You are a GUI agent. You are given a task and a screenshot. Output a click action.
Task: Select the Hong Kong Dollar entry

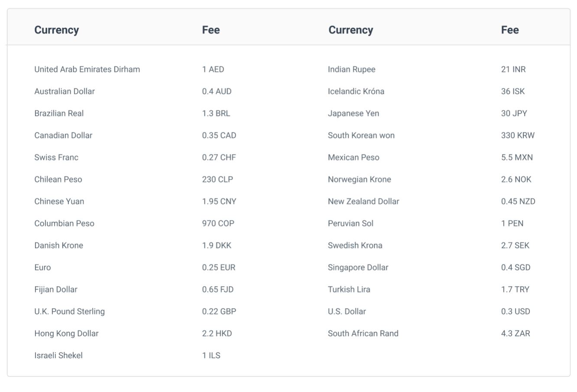pos(66,334)
